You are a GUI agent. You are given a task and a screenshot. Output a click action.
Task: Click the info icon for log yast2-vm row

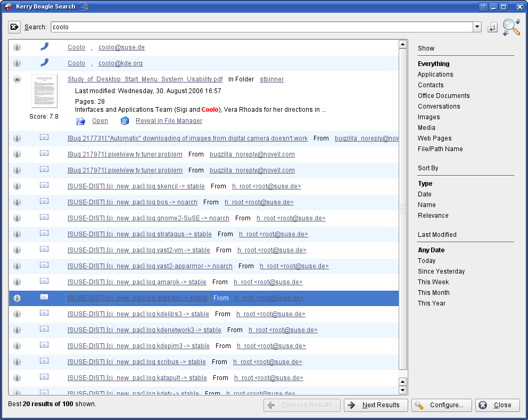tap(17, 250)
